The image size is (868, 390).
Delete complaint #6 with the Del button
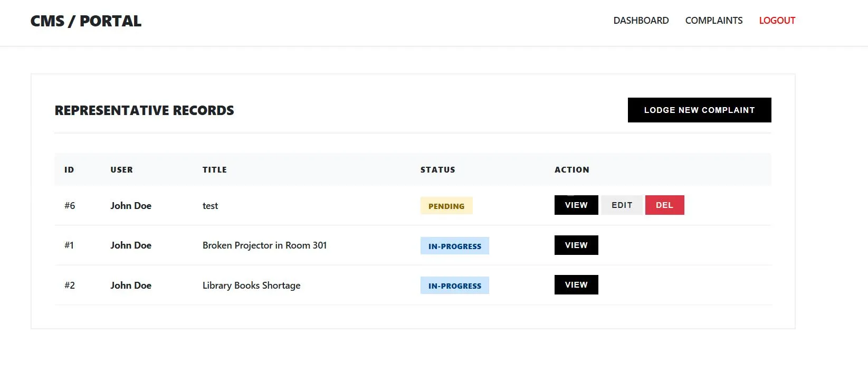664,205
